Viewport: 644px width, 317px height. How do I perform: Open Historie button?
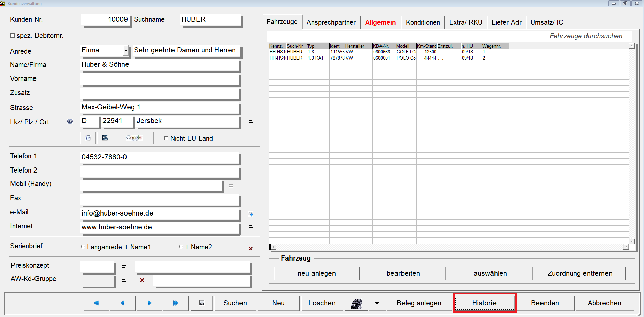coord(484,303)
